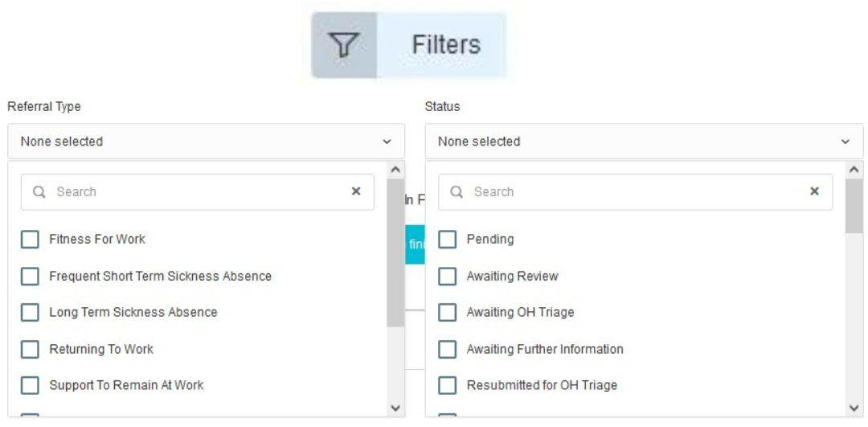This screenshot has height=427, width=868.
Task: Click the funnel filter icon
Action: pos(344,45)
